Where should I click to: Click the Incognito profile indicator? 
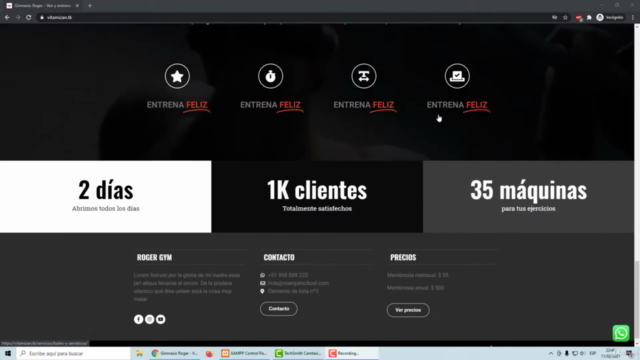tap(610, 17)
